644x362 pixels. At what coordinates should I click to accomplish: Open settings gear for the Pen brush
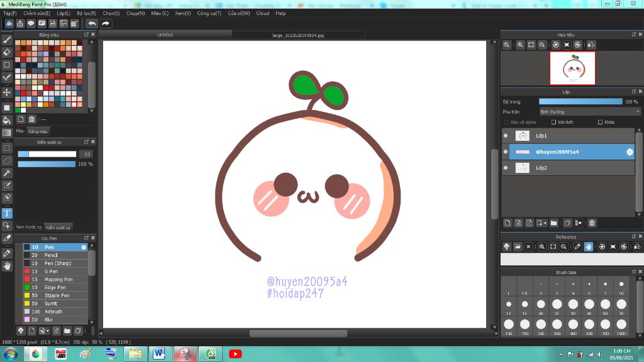(84, 247)
